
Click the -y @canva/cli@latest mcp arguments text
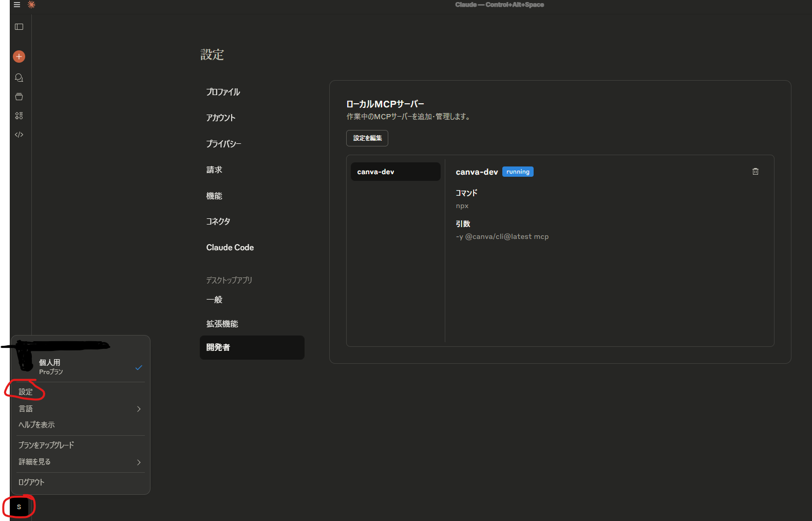[502, 237]
